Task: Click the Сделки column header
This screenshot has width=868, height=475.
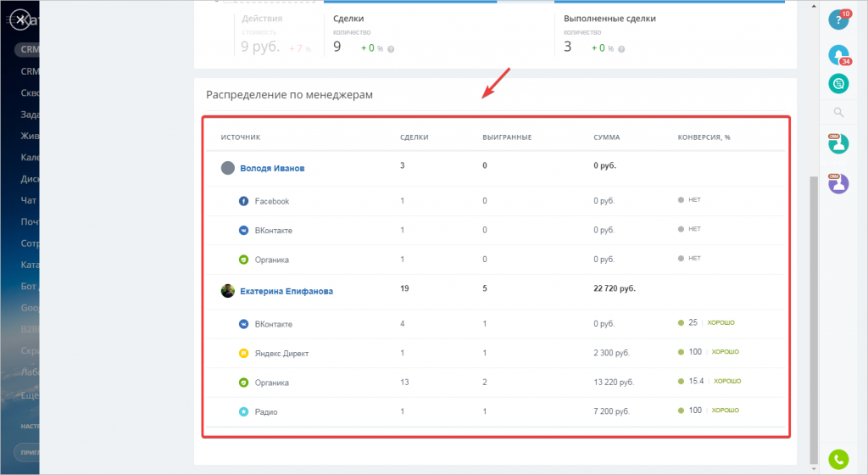Action: point(414,137)
